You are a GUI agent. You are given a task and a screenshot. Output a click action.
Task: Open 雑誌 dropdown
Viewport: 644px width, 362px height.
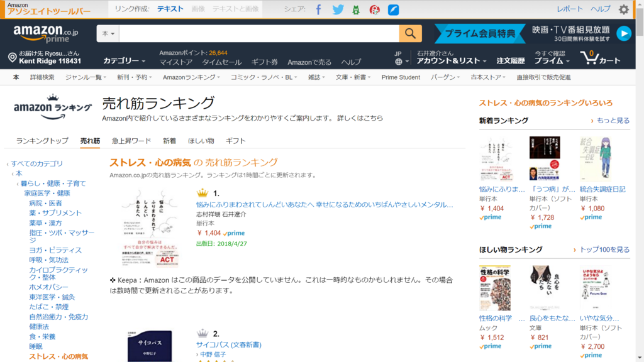pos(316,77)
